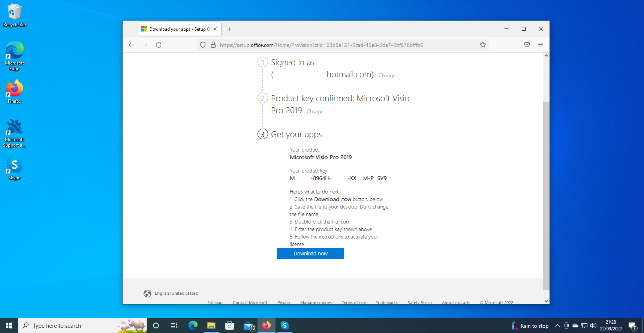Open the Sitemap footer link

coord(215,302)
